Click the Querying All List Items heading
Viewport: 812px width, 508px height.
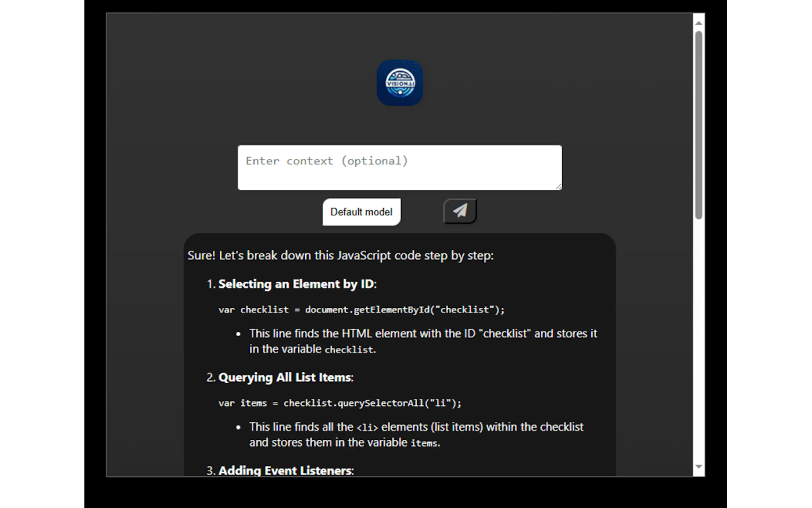tap(285, 377)
